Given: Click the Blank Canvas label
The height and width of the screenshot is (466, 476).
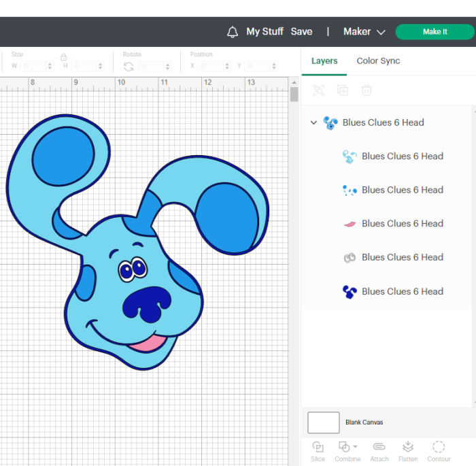Looking at the screenshot, I should click(364, 422).
